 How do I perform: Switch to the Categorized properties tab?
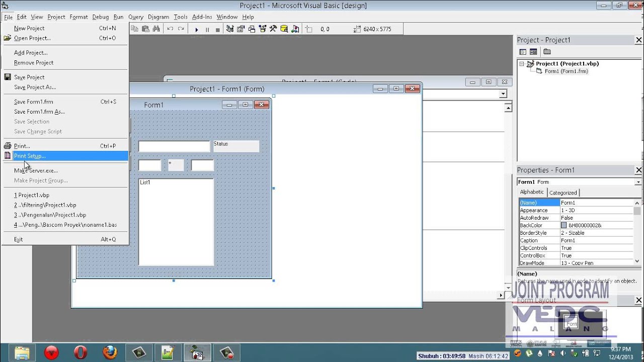tap(563, 193)
